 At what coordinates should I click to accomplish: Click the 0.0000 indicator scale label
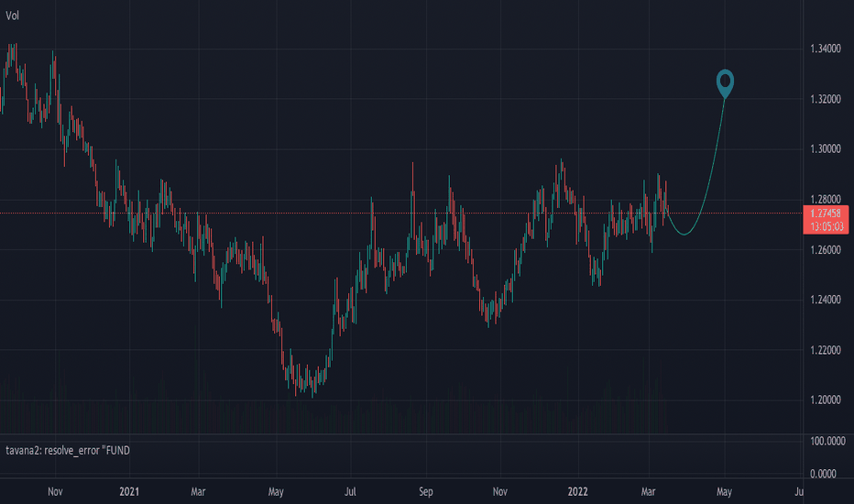coord(823,474)
